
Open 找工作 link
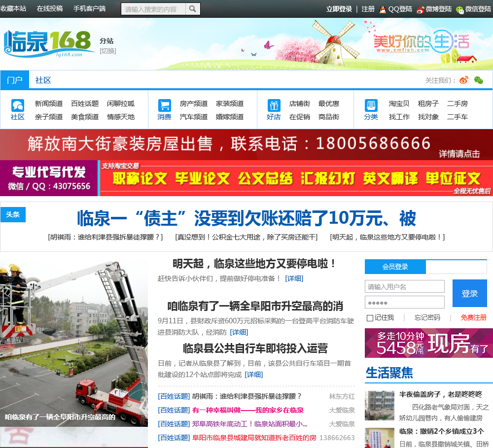pyautogui.click(x=399, y=117)
